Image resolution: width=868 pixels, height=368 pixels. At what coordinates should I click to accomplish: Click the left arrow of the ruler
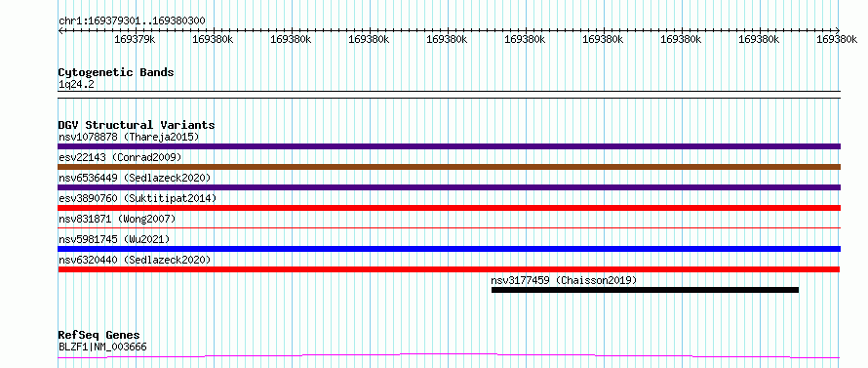60,30
